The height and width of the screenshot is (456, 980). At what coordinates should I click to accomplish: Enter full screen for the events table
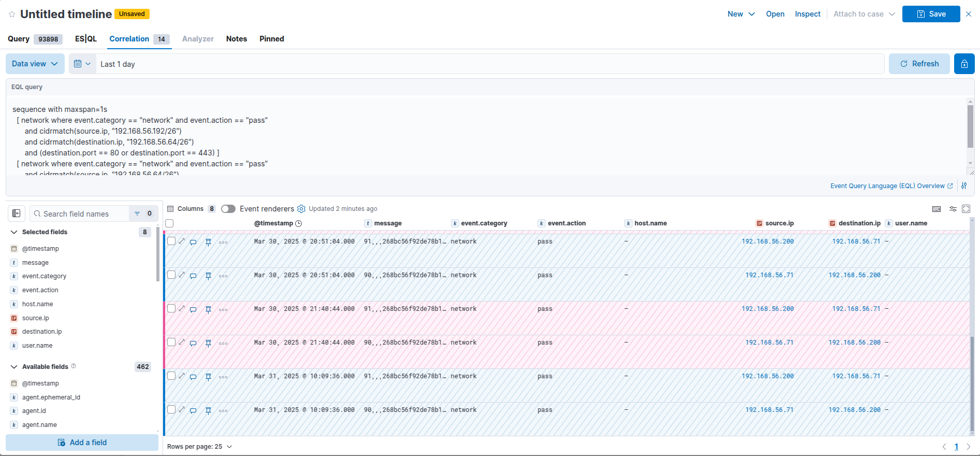966,209
